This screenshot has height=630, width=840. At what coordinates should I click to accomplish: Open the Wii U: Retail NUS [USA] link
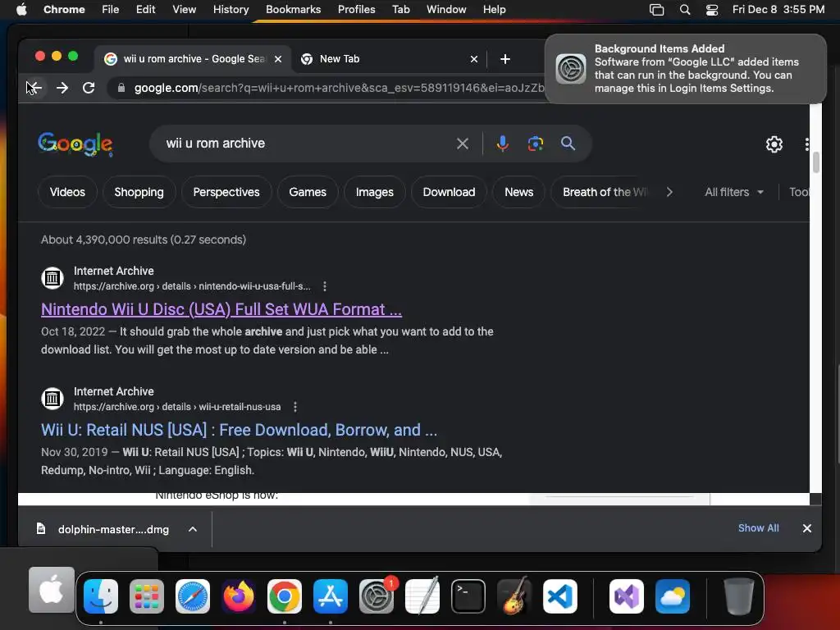[239, 430]
